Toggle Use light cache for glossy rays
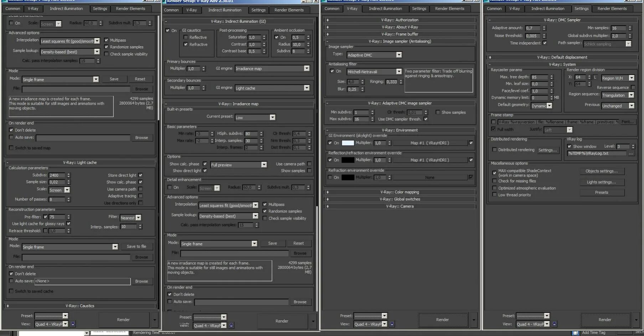Image resolution: width=644 pixels, height=336 pixels. click(68, 224)
